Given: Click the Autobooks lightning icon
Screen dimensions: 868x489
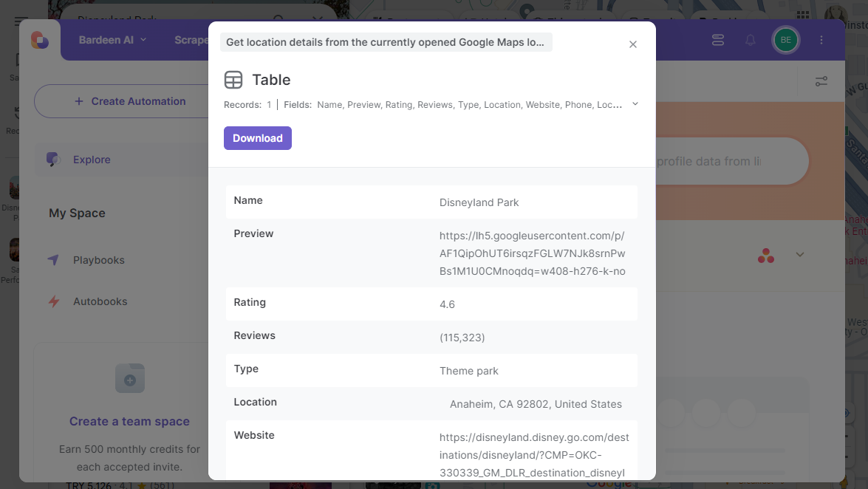Looking at the screenshot, I should pyautogui.click(x=54, y=301).
